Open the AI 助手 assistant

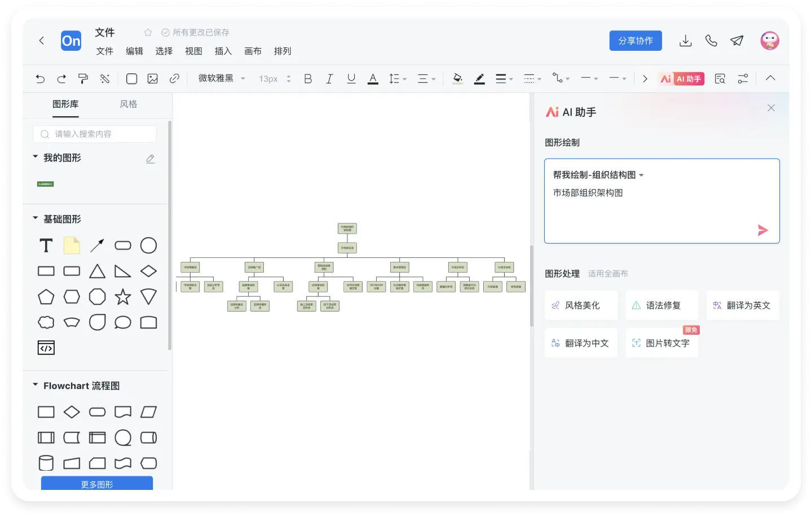pyautogui.click(x=681, y=78)
